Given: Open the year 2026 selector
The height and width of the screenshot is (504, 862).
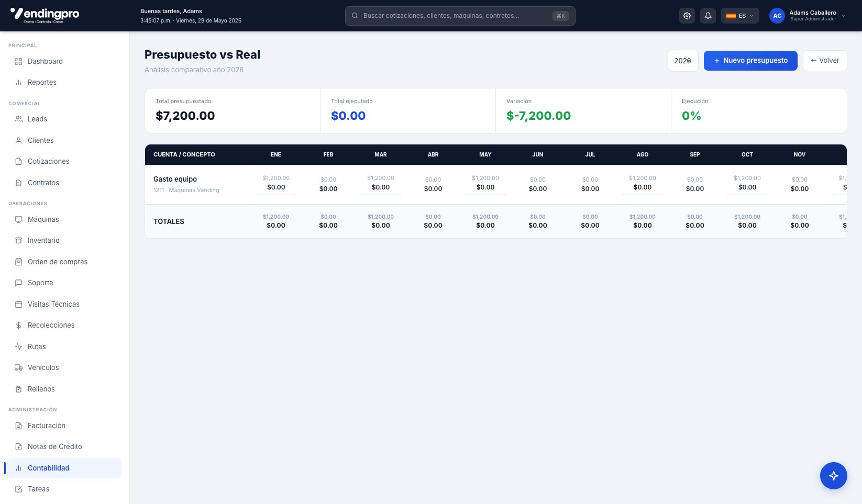Looking at the screenshot, I should (x=683, y=61).
